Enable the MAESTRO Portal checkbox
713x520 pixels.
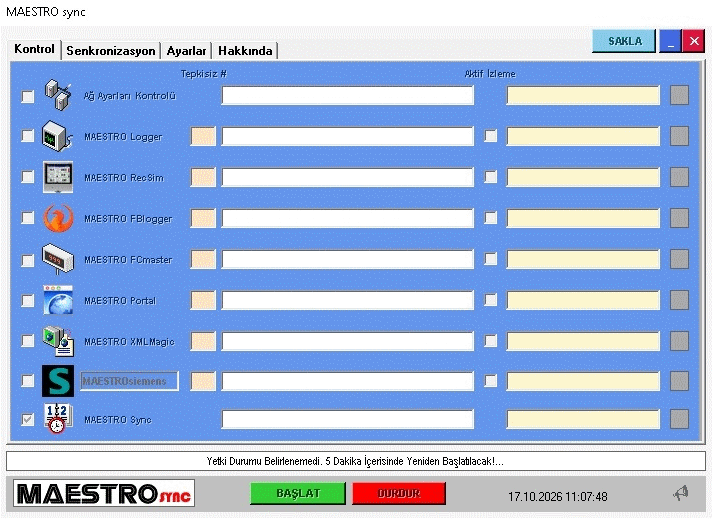tap(28, 300)
